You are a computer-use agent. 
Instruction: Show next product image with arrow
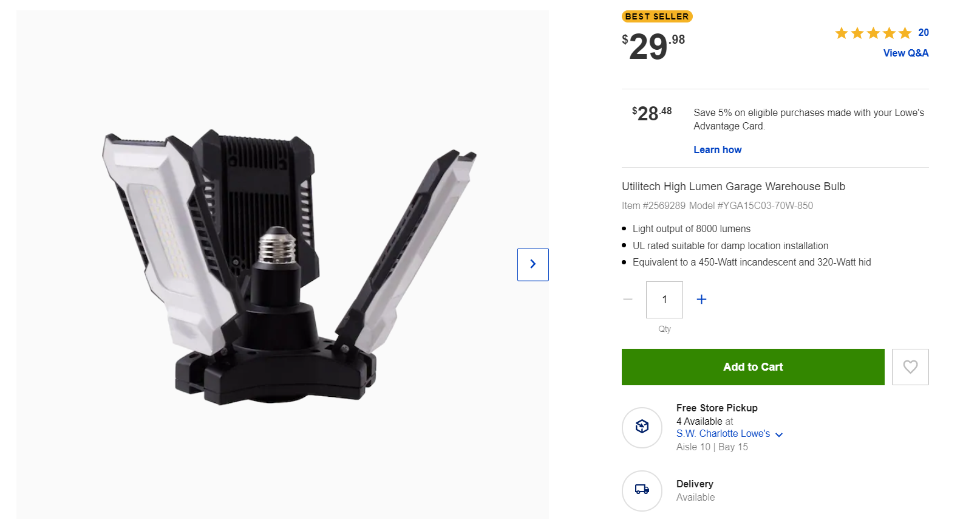[533, 264]
